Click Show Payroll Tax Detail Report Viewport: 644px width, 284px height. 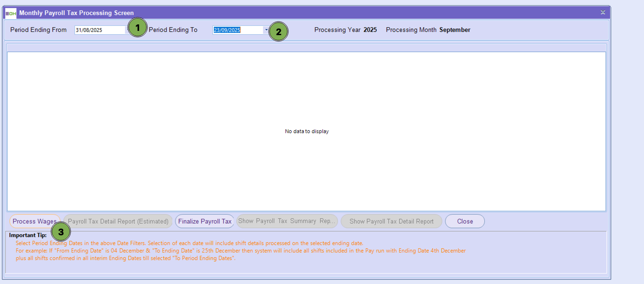[391, 221]
